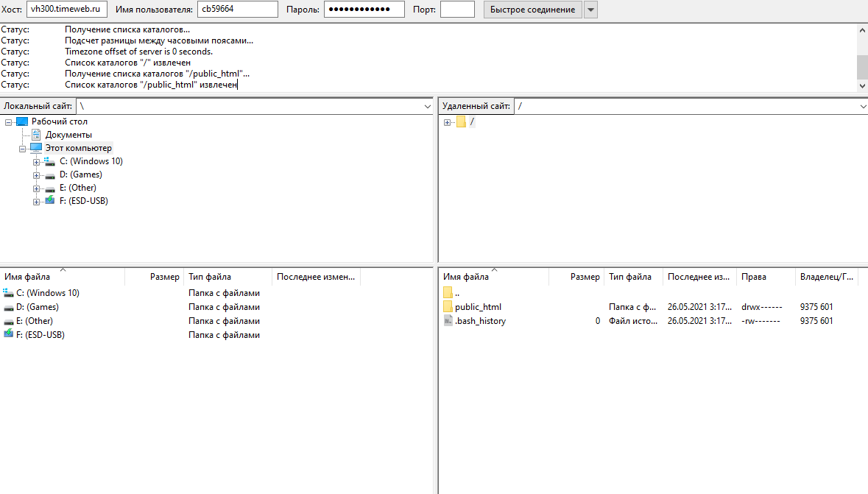
Task: Sort remote files by Права column
Action: click(x=766, y=277)
